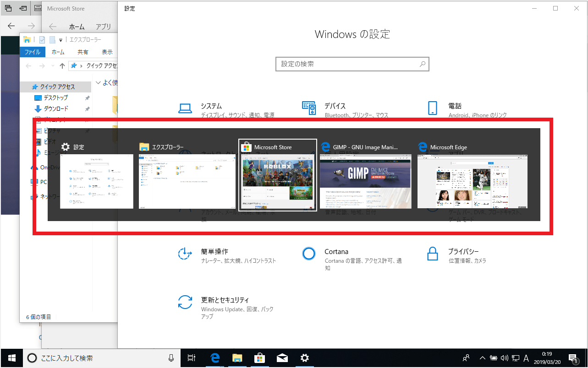The image size is (588, 368).
Task: Select the Microsoft Store thumbnail in task switcher
Action: 278,175
